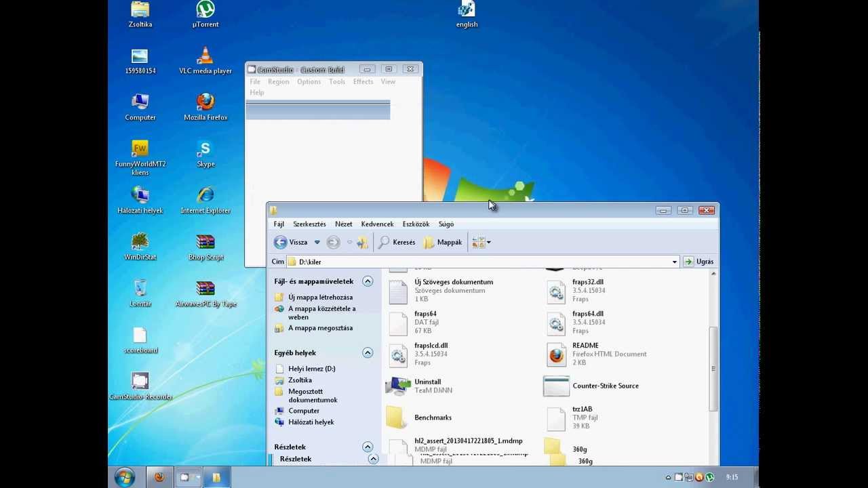This screenshot has width=868, height=488.
Task: Select the FunnyWorldMT2 kliens desktop icon
Action: [x=140, y=148]
